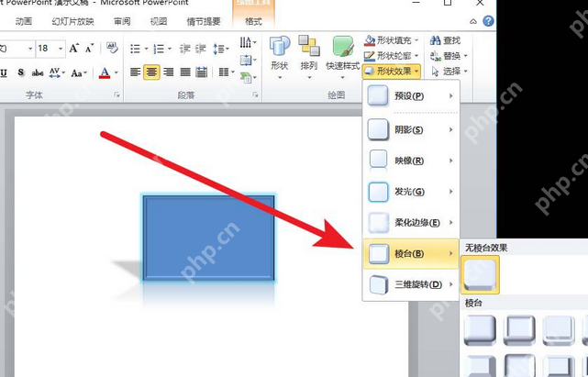Viewport: 588px width, 377px height.
Task: Open the font size 18 dropdown arrow
Action: 61,49
